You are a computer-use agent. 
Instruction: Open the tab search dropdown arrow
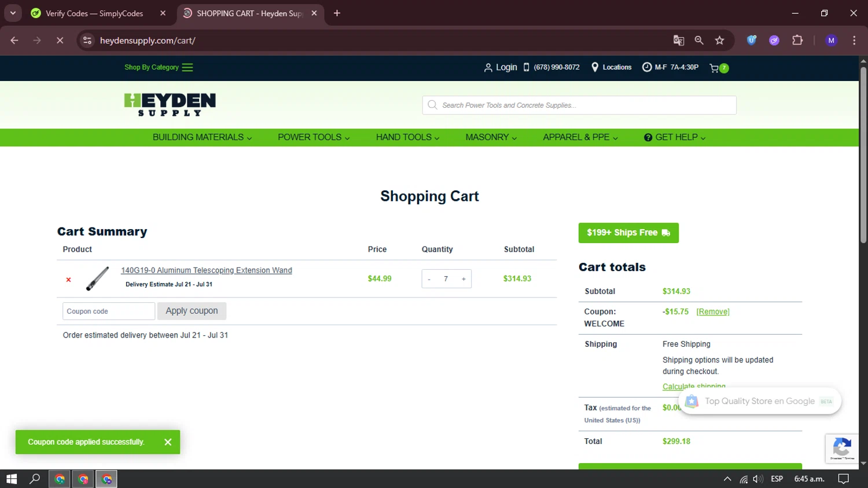[x=13, y=13]
